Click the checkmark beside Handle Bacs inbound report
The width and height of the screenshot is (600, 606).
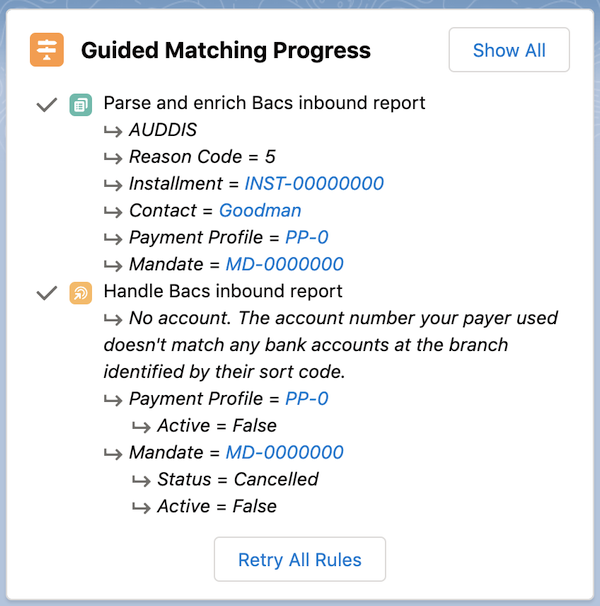[x=46, y=293]
